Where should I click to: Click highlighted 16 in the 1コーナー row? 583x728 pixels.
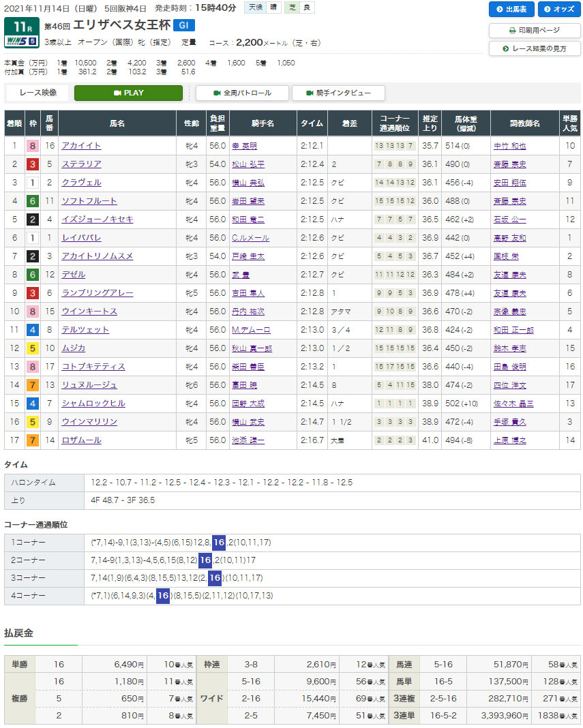pyautogui.click(x=219, y=542)
